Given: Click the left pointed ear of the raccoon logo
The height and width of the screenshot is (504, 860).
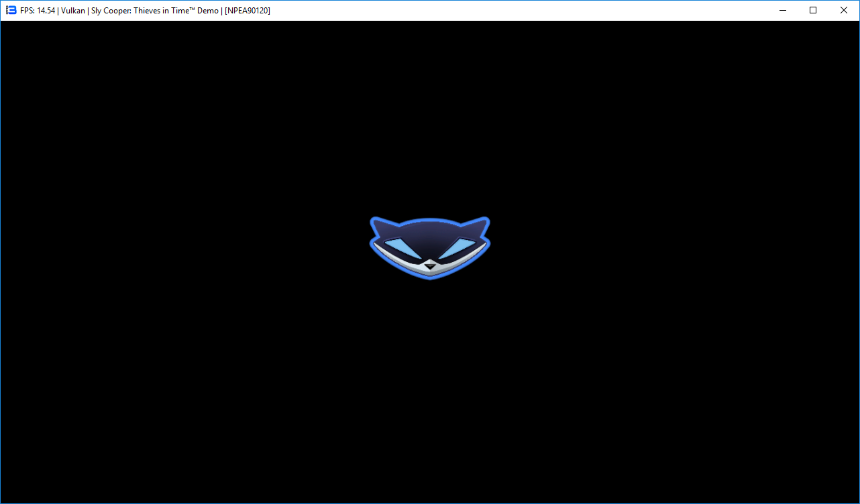Looking at the screenshot, I should tap(378, 224).
